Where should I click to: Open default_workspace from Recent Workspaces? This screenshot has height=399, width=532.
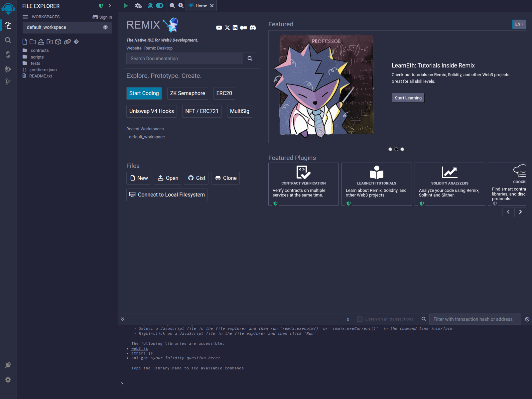click(x=147, y=137)
